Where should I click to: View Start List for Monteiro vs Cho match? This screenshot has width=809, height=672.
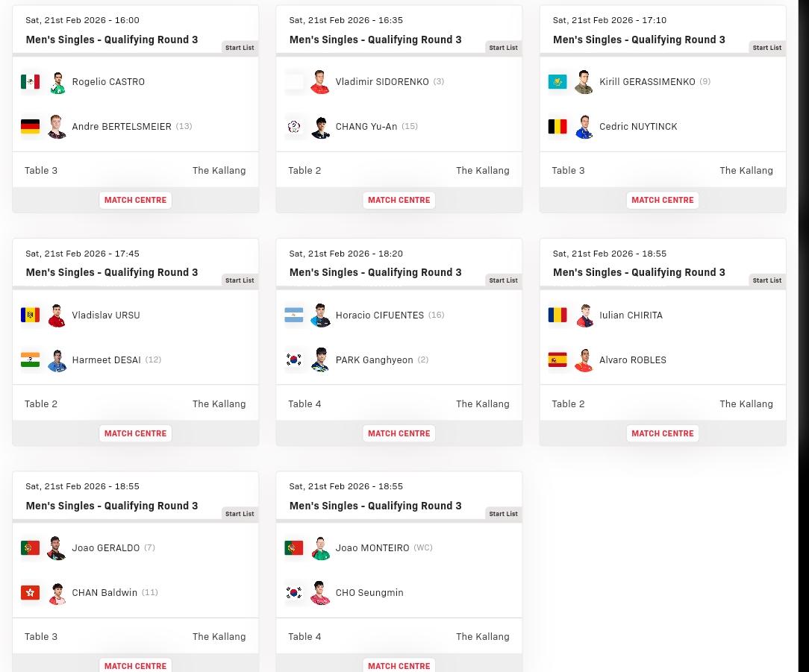pyautogui.click(x=503, y=514)
